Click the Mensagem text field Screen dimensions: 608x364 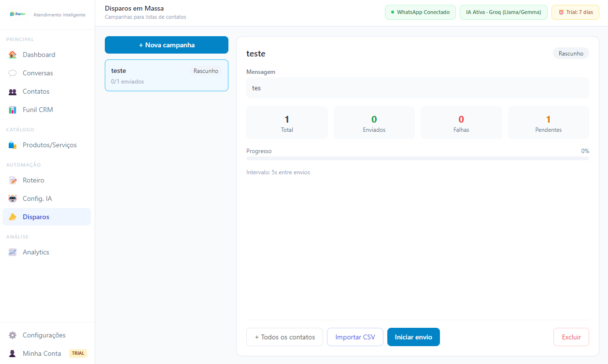point(417,88)
